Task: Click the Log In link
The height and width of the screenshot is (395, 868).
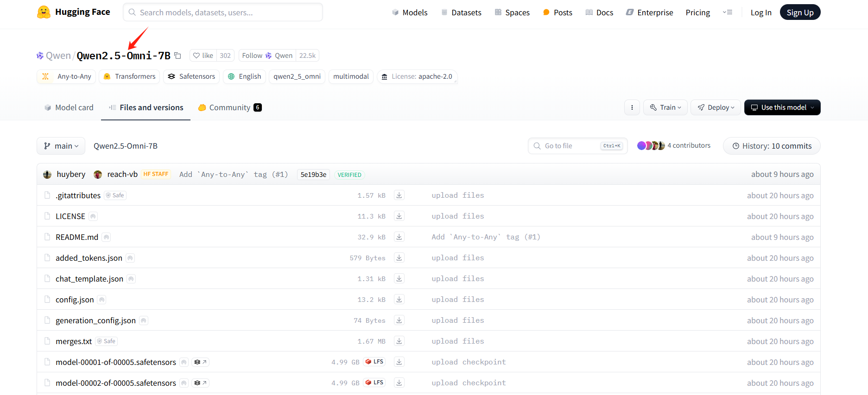Action: click(x=761, y=13)
